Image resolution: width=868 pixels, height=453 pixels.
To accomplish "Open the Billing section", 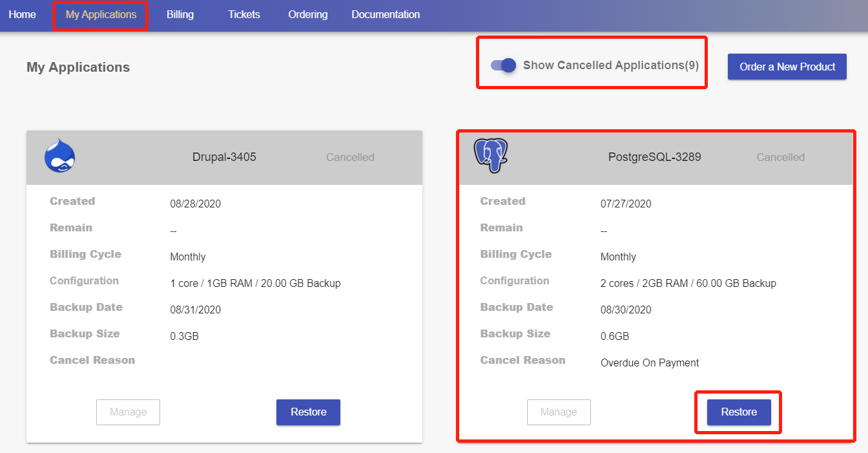I will pyautogui.click(x=180, y=14).
